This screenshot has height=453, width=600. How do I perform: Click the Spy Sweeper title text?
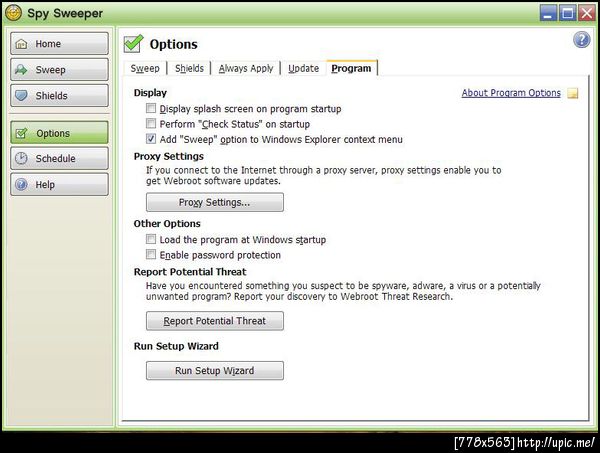pos(65,13)
